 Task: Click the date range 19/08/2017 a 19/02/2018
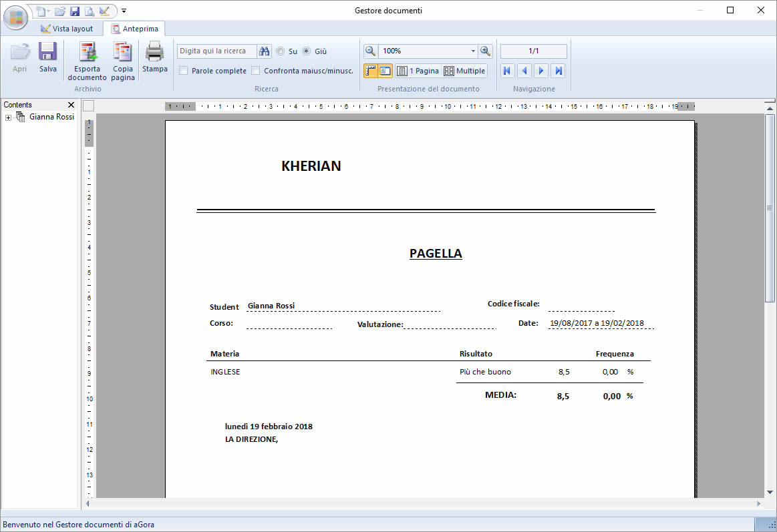pos(597,323)
